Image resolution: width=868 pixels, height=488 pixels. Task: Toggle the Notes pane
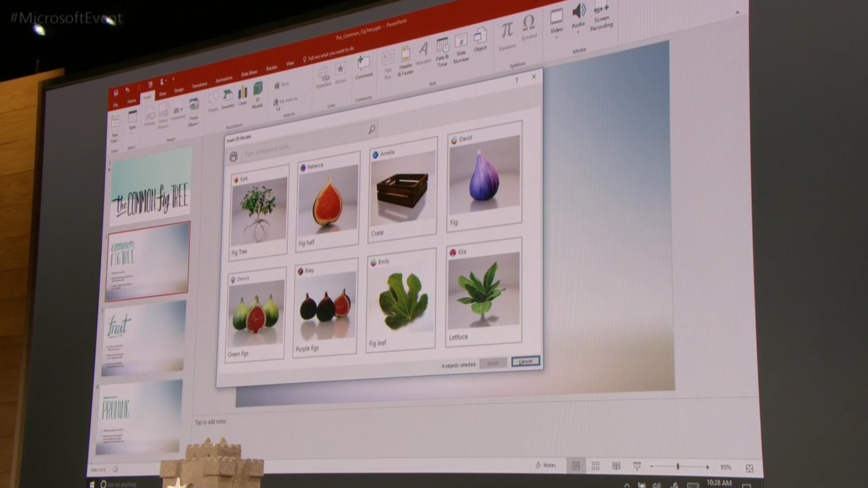click(x=546, y=465)
